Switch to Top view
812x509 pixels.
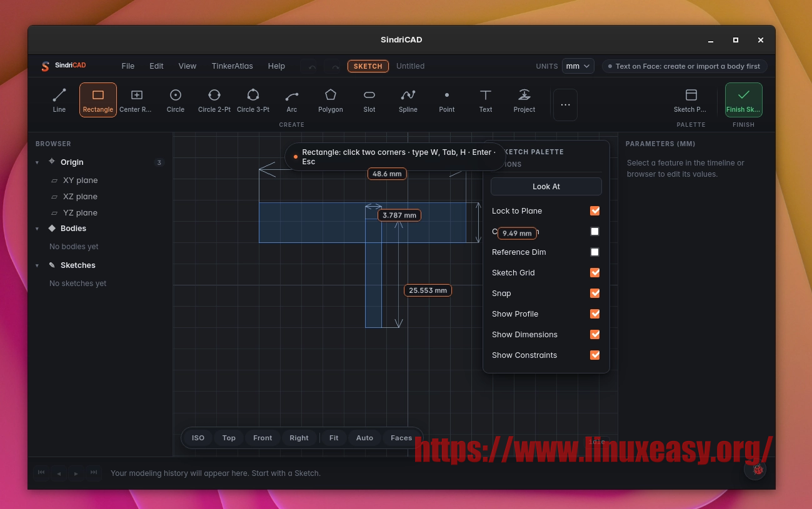point(229,438)
